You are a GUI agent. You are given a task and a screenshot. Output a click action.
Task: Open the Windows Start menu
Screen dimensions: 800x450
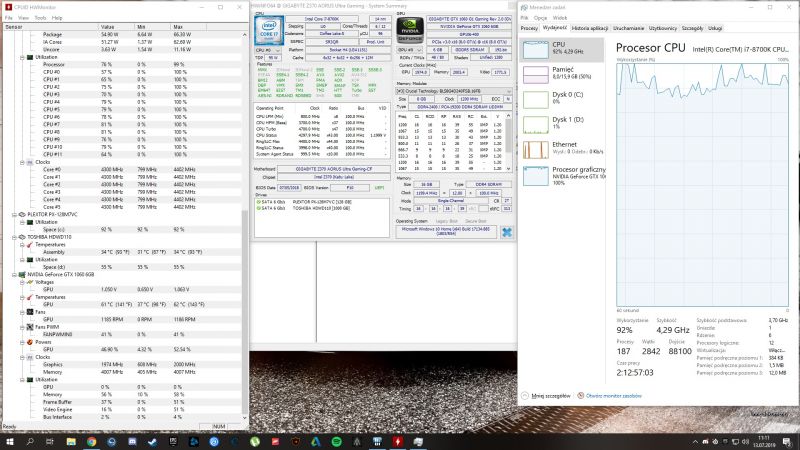[x=10, y=442]
